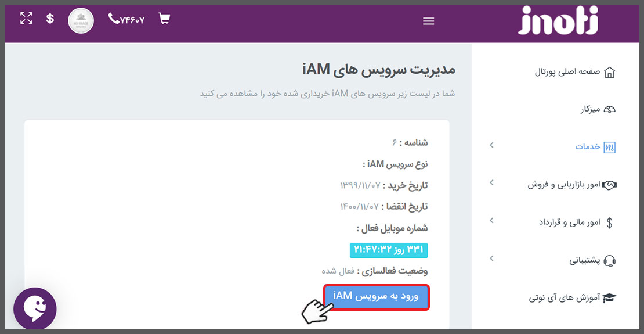644x334 pixels.
Task: Expand the امور مالی و قرارداد chevron
Action: pos(491,221)
